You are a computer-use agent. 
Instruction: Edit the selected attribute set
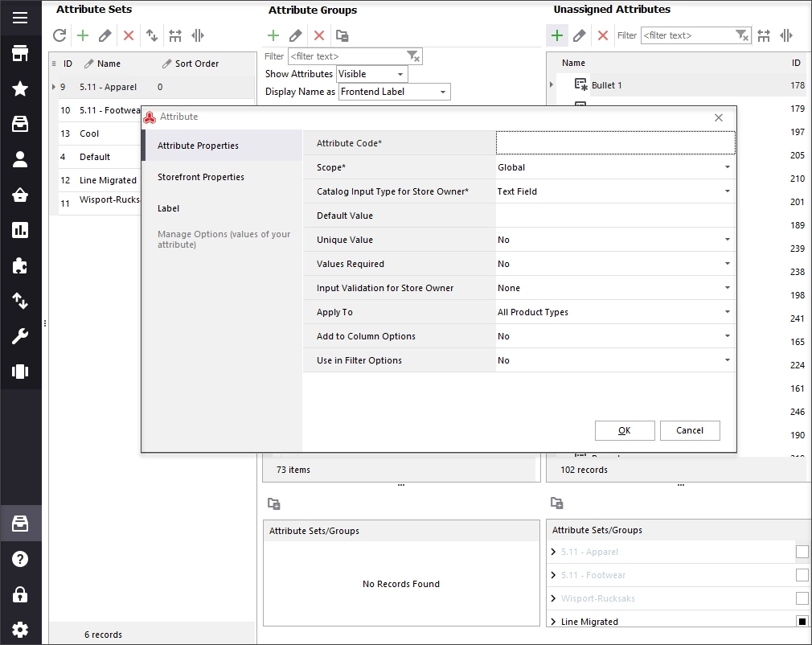point(105,35)
